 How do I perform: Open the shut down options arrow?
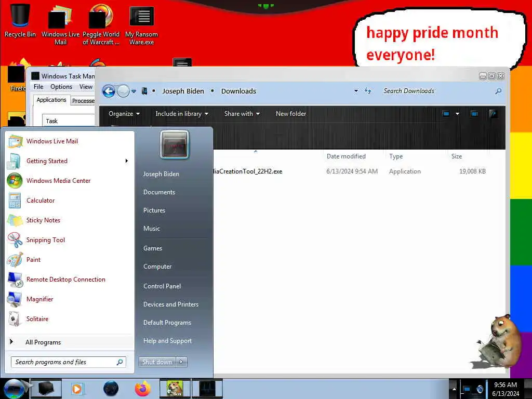tap(181, 362)
